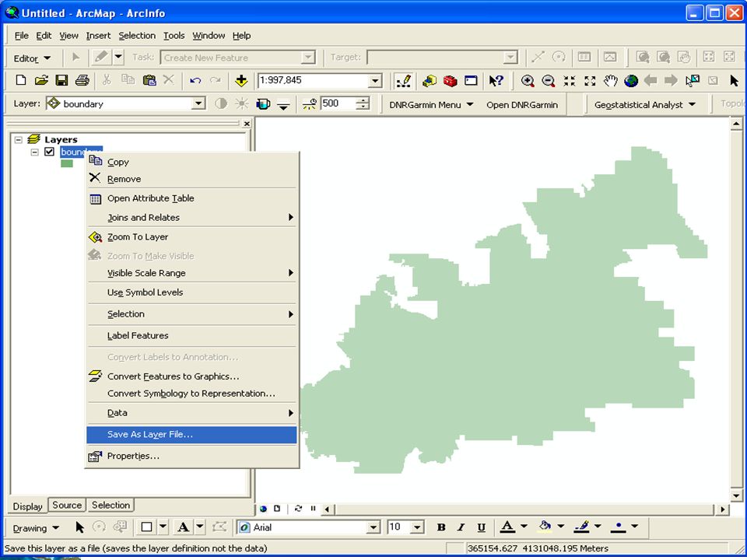Click the Print icon

tap(82, 80)
